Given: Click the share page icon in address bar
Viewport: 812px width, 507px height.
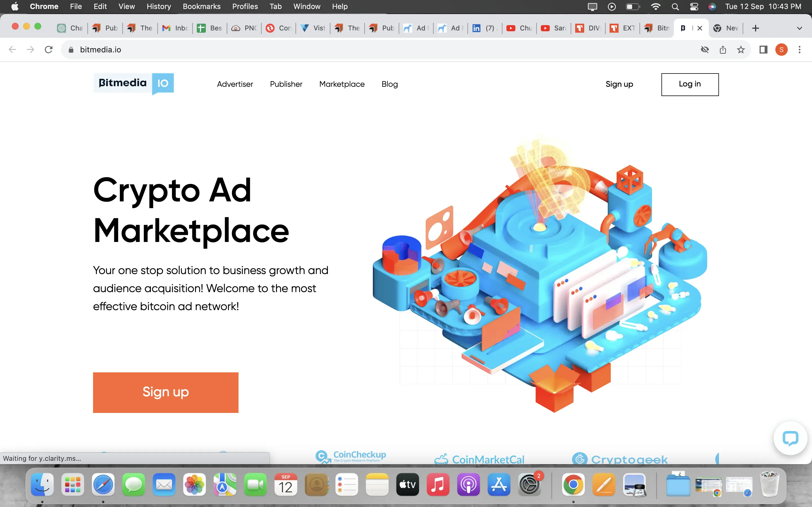Looking at the screenshot, I should pyautogui.click(x=723, y=50).
